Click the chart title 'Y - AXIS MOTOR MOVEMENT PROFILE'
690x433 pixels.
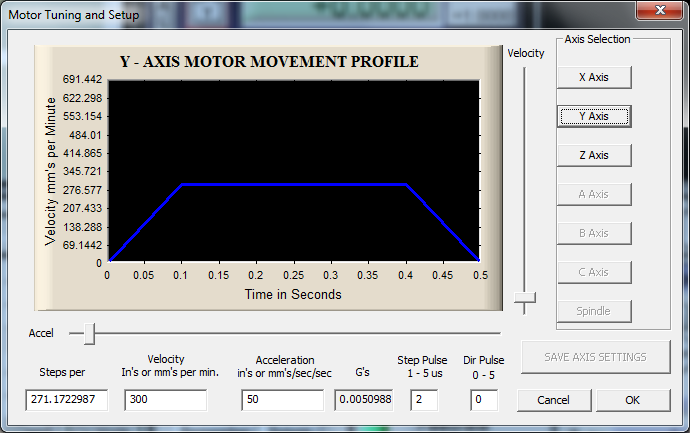coord(269,62)
